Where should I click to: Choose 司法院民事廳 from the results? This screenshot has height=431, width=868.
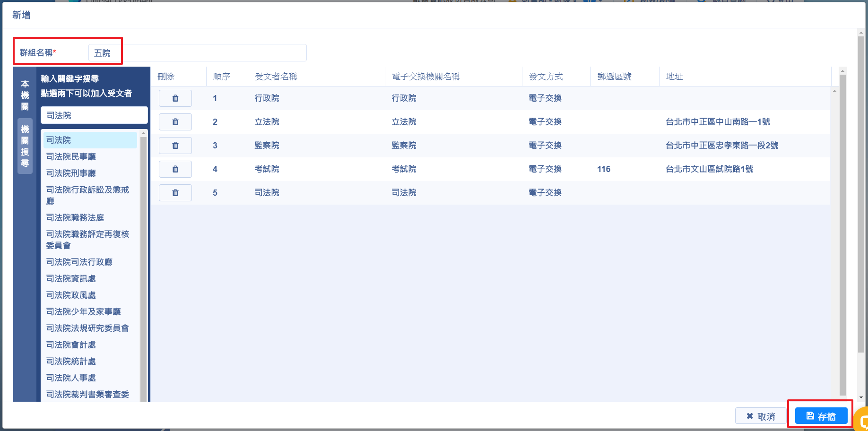[x=71, y=157]
